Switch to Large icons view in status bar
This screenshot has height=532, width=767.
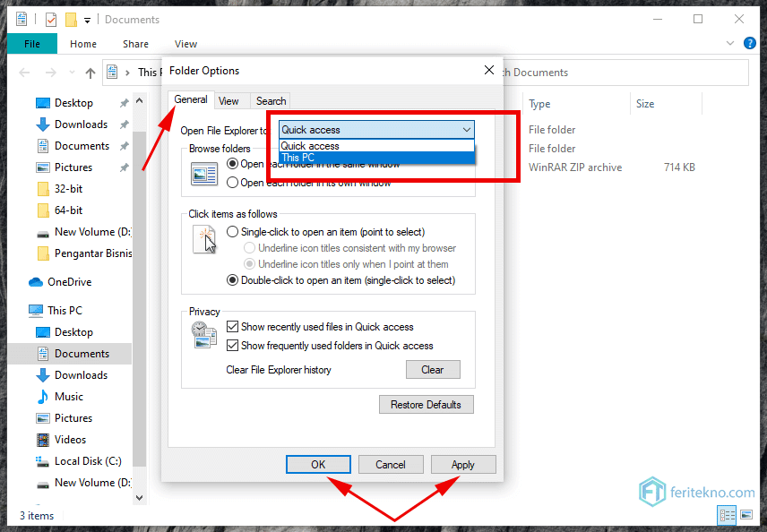tap(746, 515)
